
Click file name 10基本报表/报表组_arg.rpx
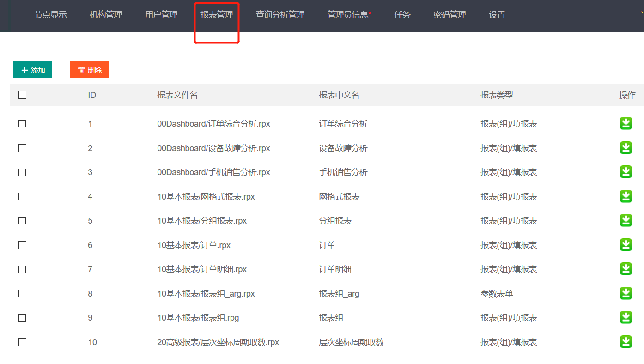click(x=206, y=294)
